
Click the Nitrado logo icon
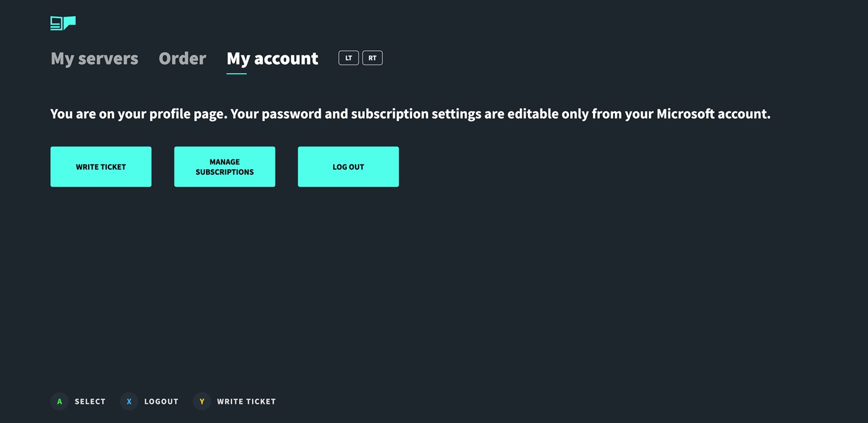(x=63, y=24)
